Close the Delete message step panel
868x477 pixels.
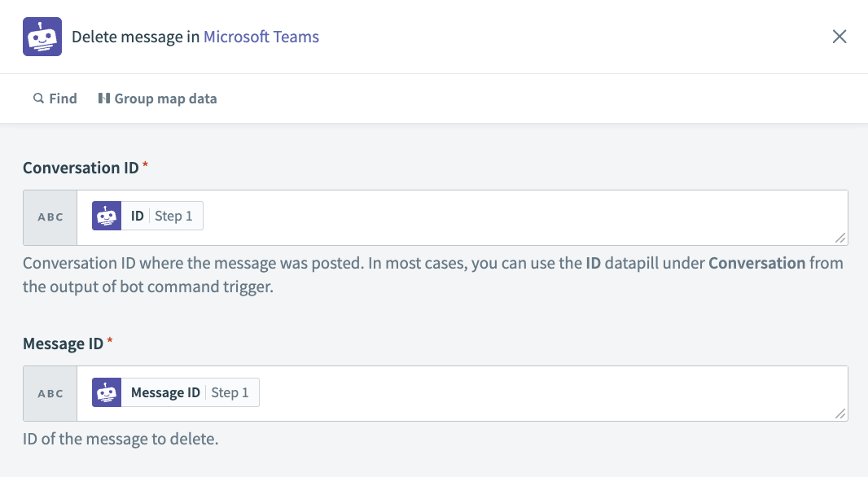(840, 36)
